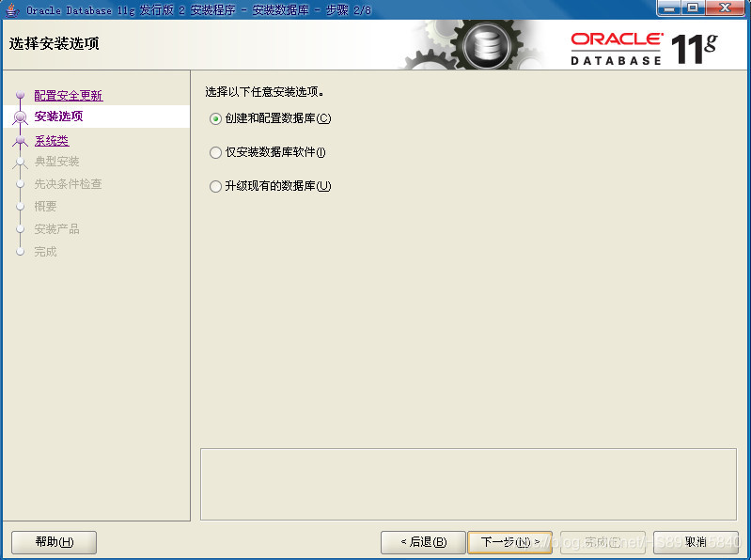Click the empty message pane at bottom

point(468,485)
